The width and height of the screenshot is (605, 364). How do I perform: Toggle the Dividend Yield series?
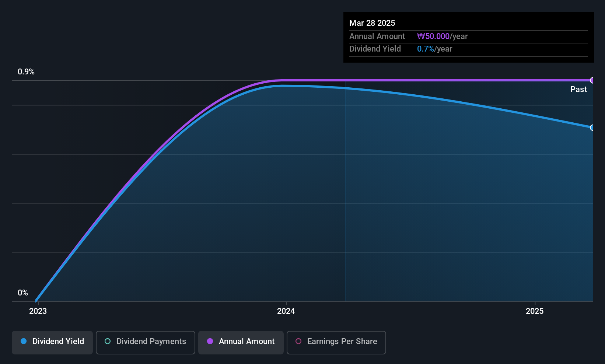point(52,342)
